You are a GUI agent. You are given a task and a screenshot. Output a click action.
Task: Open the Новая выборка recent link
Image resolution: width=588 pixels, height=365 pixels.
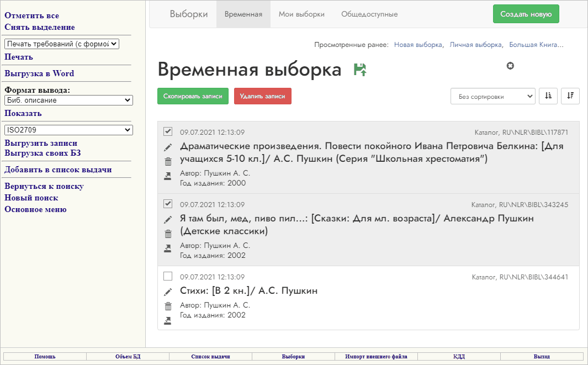(418, 45)
